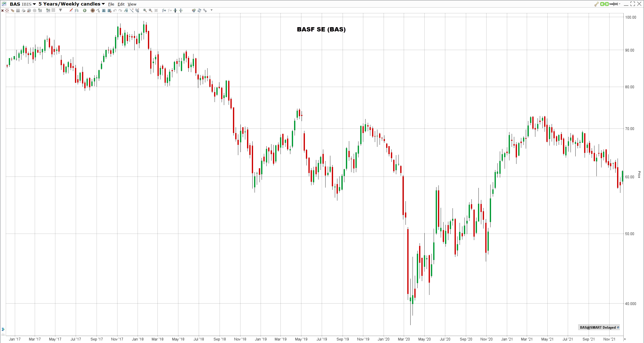Click the BAS@SMART Delayed data label
644x343 pixels.
click(599, 327)
